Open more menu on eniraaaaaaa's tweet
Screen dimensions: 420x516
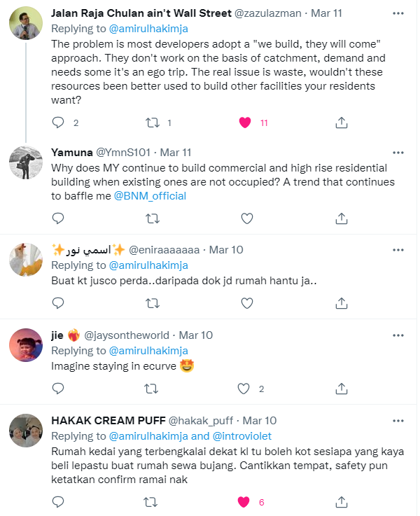(x=398, y=250)
